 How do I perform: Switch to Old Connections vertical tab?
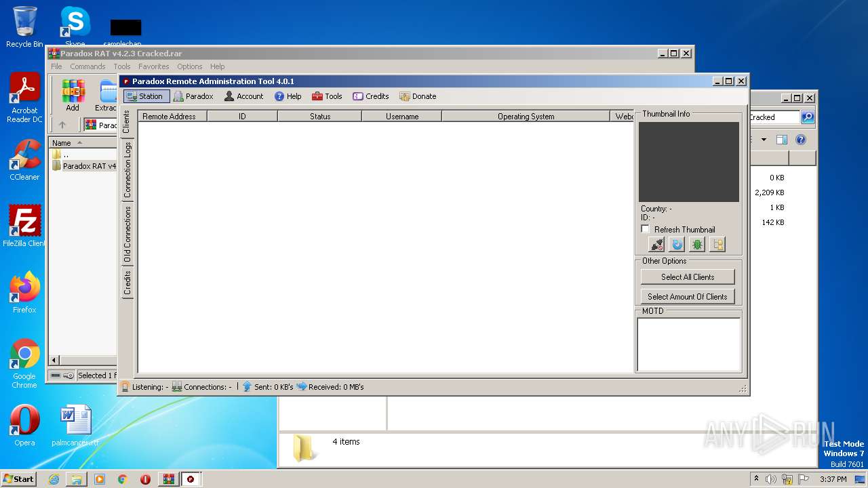[x=127, y=235]
